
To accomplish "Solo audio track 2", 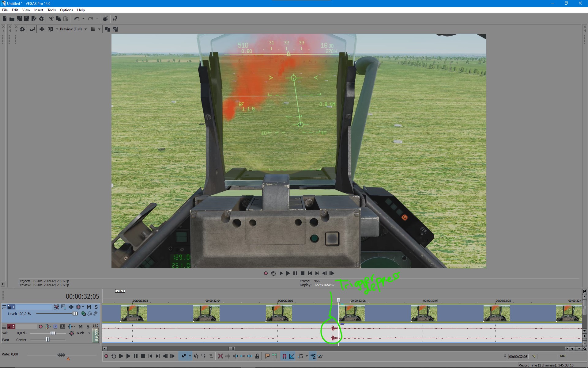I will coord(88,327).
